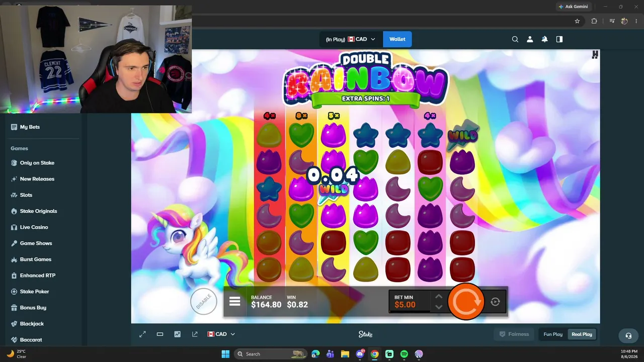Click the Live Casino sidebar icon

pyautogui.click(x=14, y=227)
